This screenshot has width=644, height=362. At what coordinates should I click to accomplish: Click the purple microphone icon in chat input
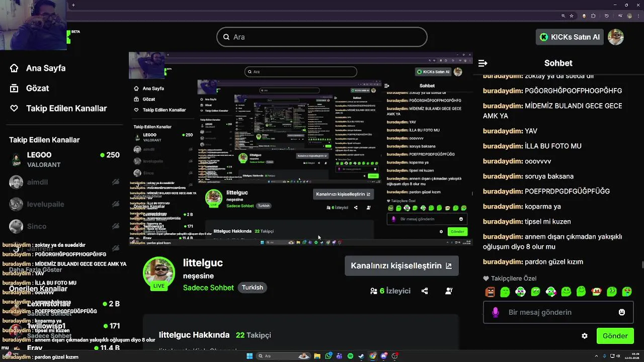(496, 312)
